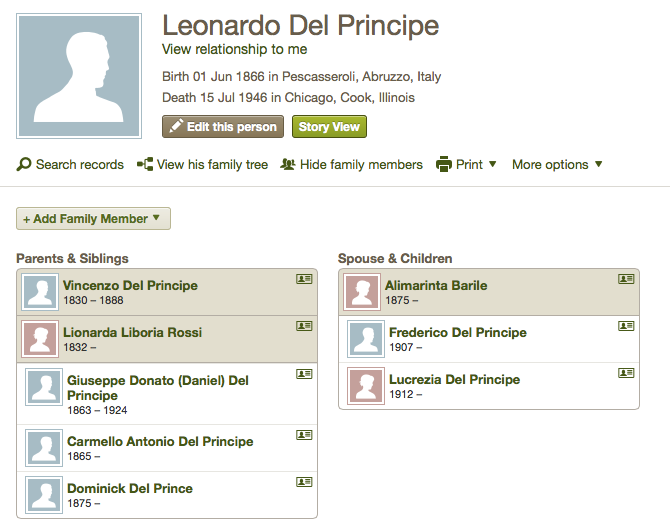Expand the Add Family Member dropdown

pyautogui.click(x=93, y=219)
